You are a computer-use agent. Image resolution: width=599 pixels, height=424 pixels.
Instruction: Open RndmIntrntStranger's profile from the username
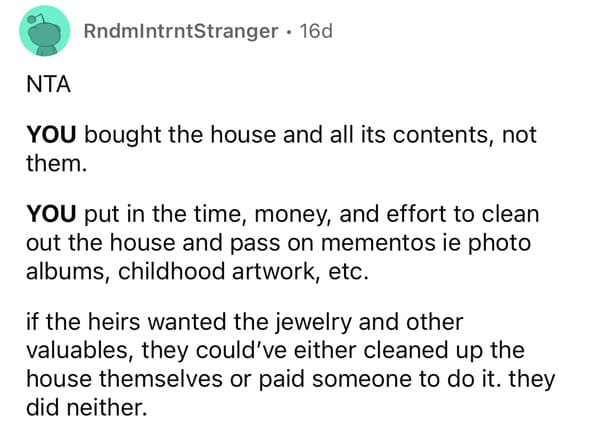click(181, 31)
